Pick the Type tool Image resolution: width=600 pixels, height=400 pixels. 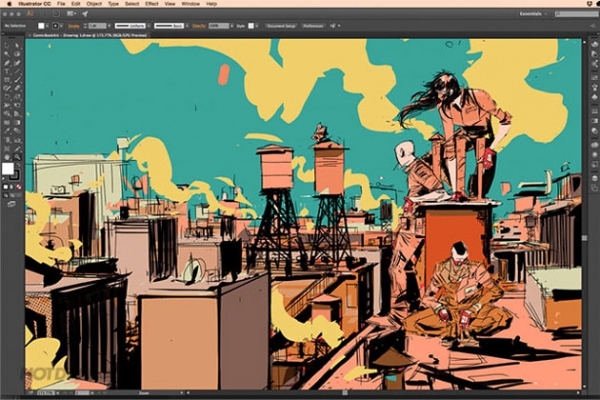(x=7, y=72)
